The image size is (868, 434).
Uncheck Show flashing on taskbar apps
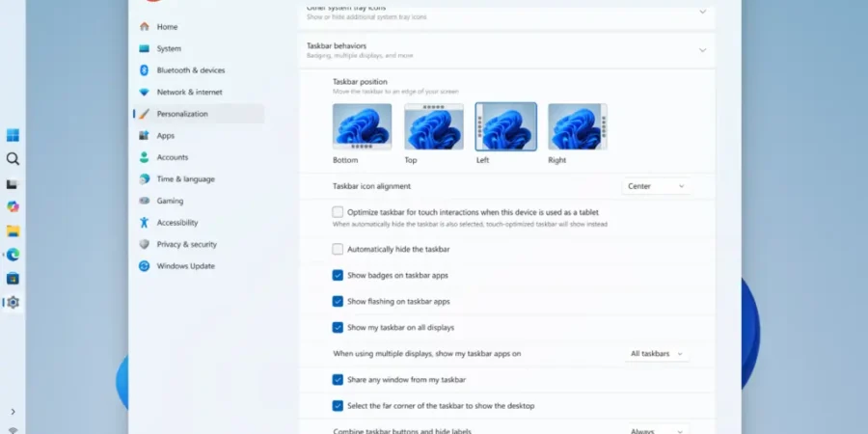[x=338, y=301]
